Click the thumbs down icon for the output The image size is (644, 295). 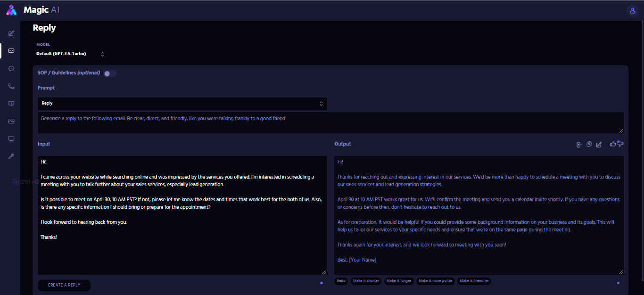[x=620, y=144]
